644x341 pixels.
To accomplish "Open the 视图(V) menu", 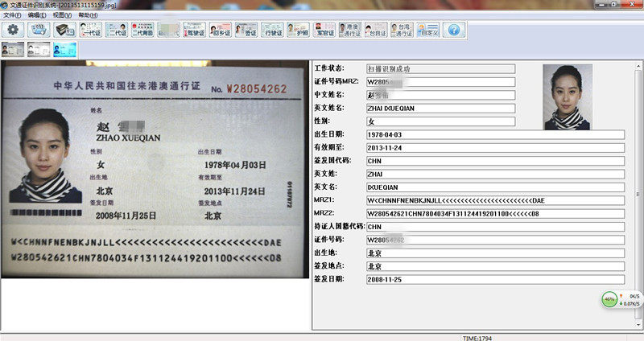I will (x=62, y=15).
